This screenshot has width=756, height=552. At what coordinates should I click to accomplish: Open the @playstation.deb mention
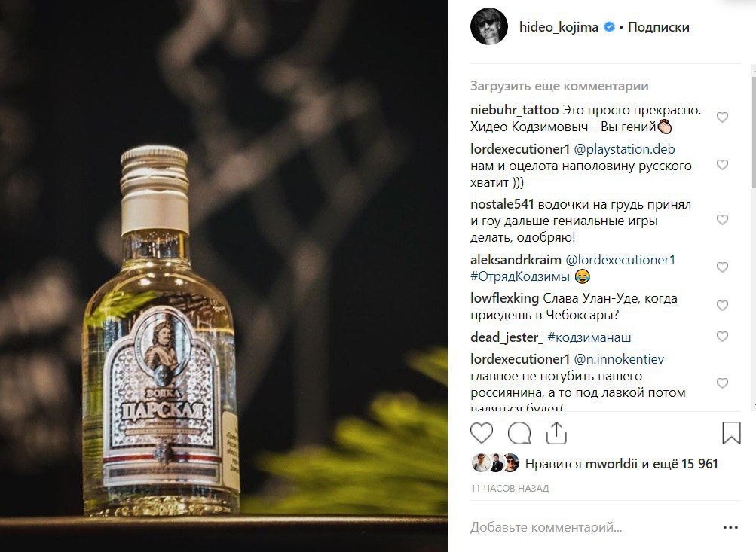click(x=624, y=149)
